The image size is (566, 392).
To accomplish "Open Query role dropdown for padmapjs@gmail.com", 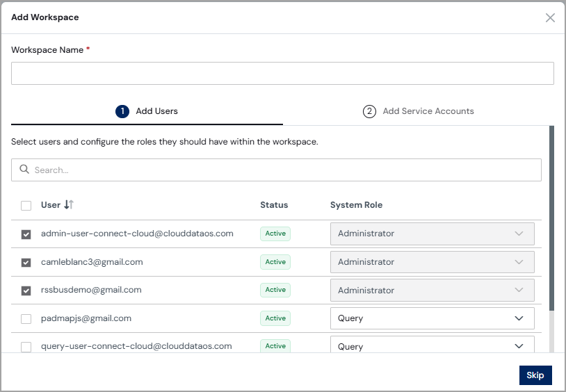I will pos(432,318).
